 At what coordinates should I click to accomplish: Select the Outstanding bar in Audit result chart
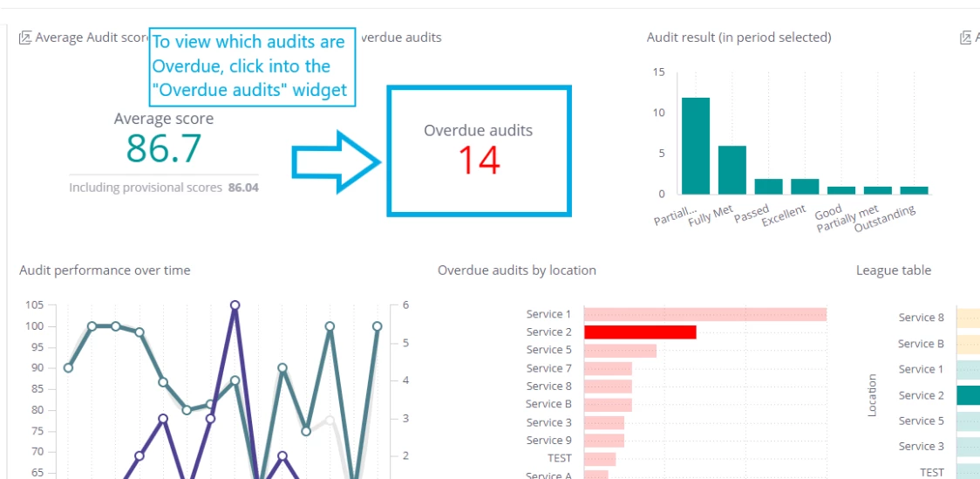click(x=915, y=190)
